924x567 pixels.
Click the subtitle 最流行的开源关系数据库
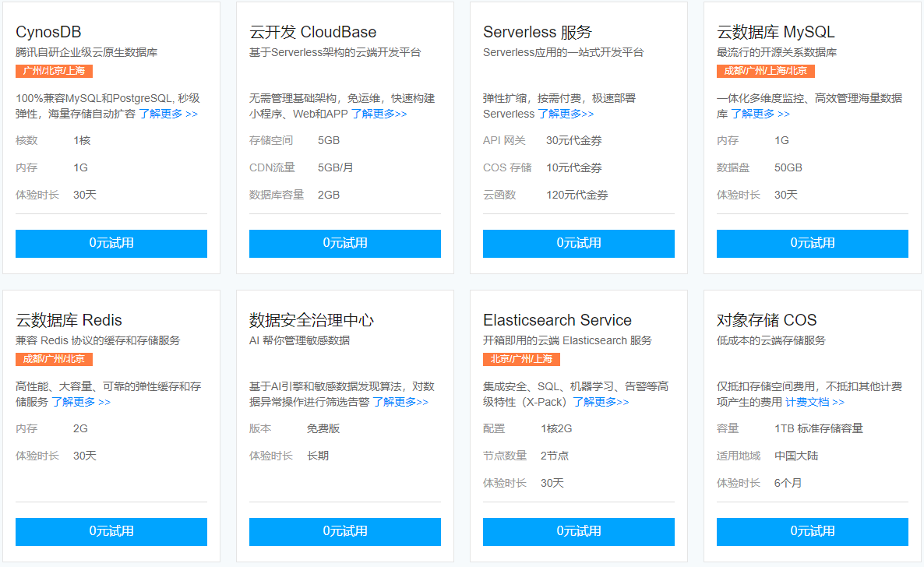click(x=777, y=52)
